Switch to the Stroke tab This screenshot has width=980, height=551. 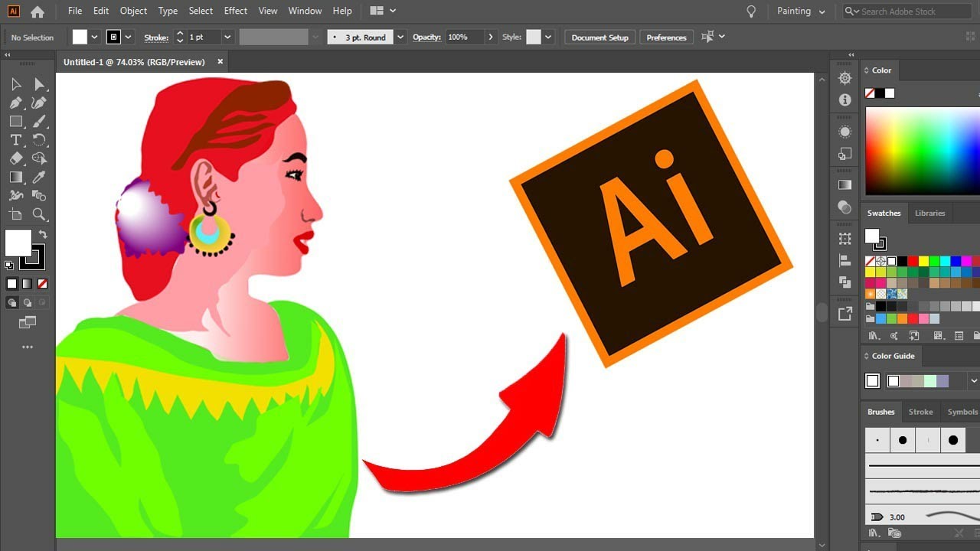(x=920, y=412)
